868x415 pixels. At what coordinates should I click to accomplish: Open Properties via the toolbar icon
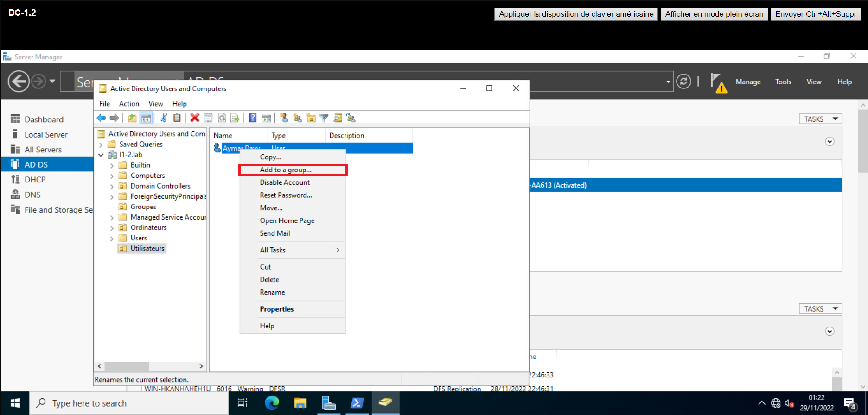point(208,118)
